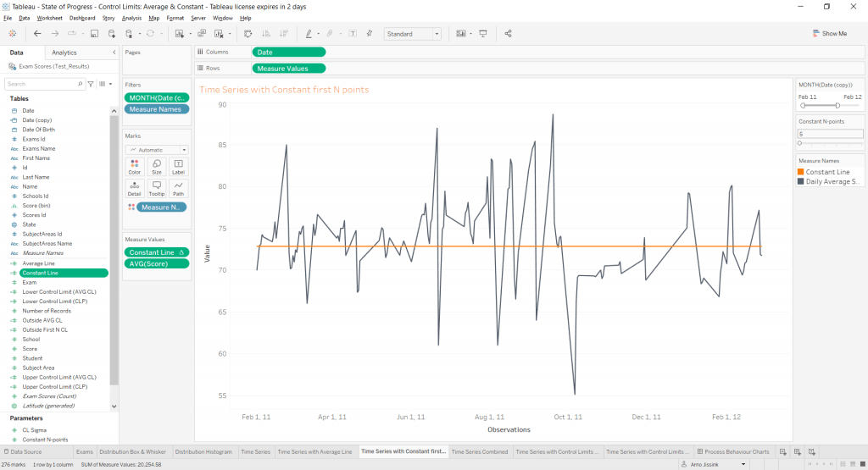Viewport: 868px width, 470px height.
Task: Click the filter icon beside Search
Action: tap(91, 84)
